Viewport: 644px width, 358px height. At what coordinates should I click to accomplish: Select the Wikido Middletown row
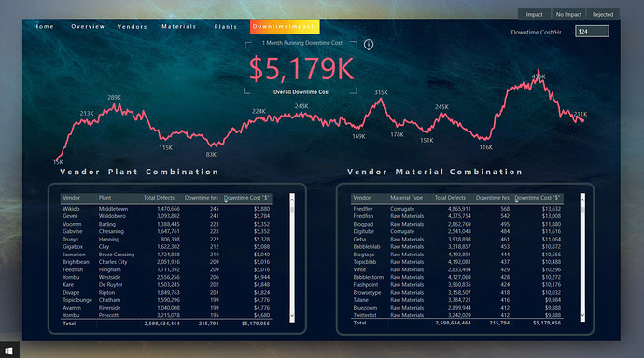coord(166,209)
